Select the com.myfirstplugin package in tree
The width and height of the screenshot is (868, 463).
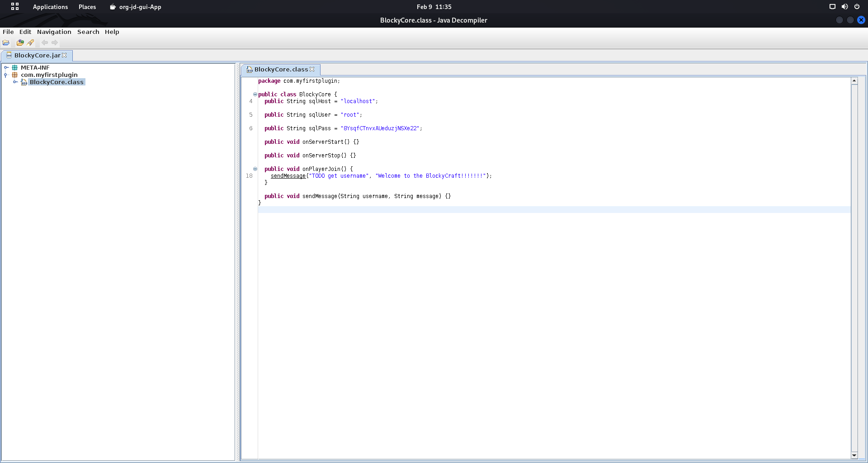(x=49, y=75)
